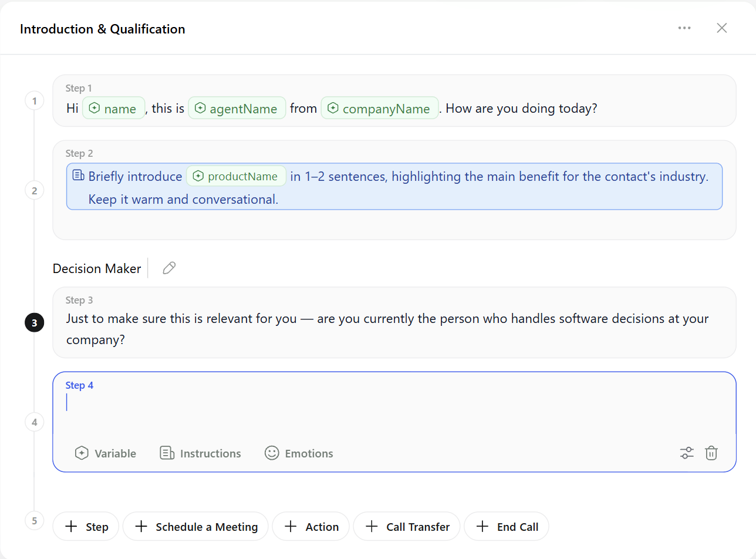
Task: Select the productName variable chip
Action: tap(237, 176)
